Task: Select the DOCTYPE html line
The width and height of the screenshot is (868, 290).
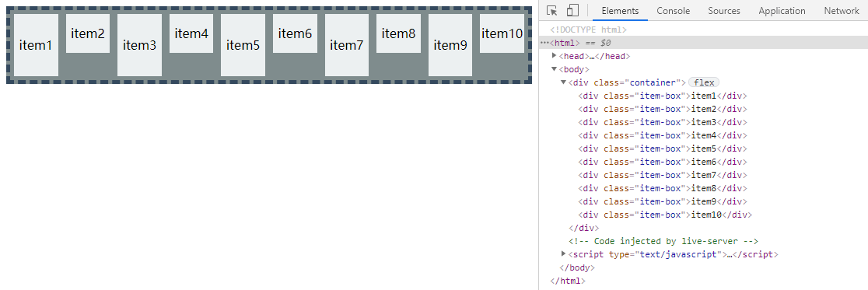Action: [588, 30]
